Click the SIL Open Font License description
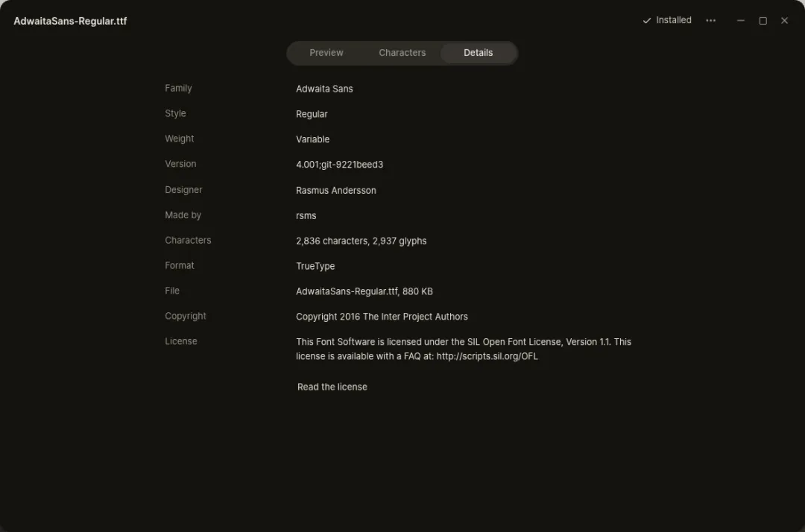Image resolution: width=805 pixels, height=532 pixels. point(463,349)
